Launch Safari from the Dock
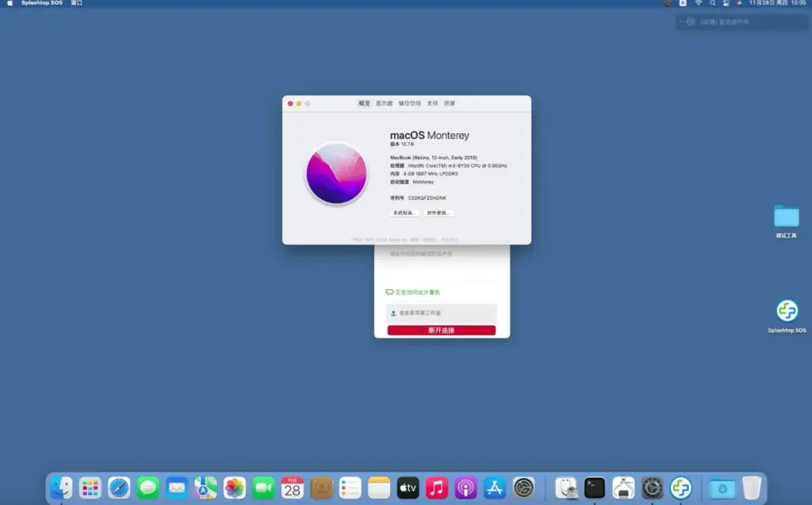The image size is (812, 505). (x=119, y=488)
